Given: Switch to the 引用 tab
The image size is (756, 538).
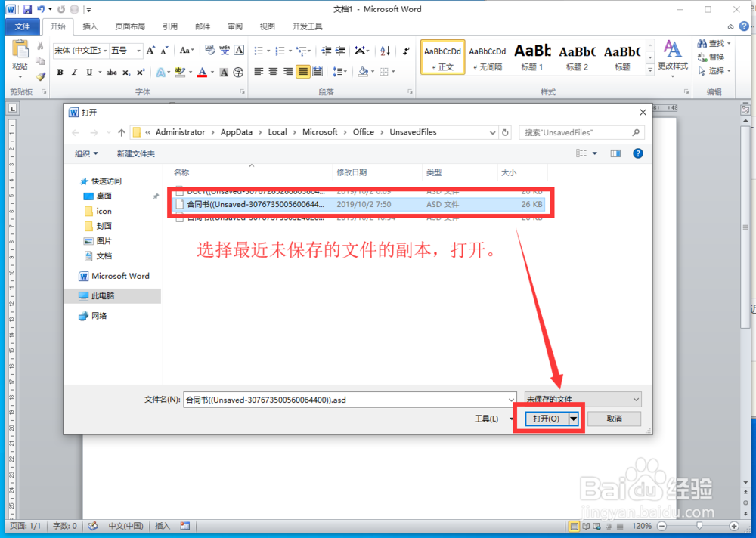Looking at the screenshot, I should coord(169,26).
